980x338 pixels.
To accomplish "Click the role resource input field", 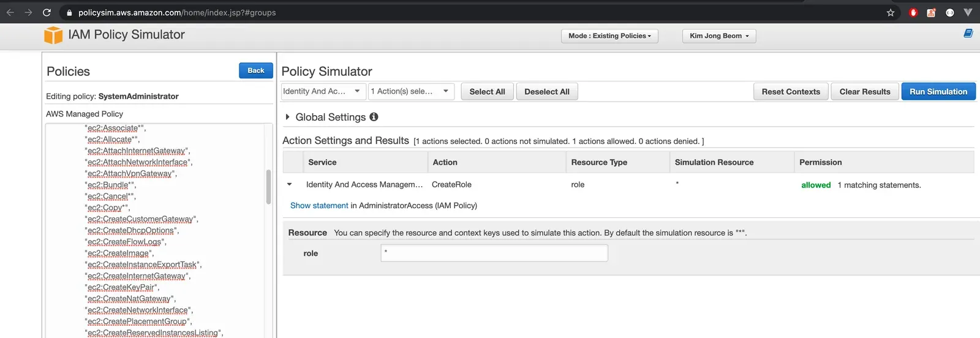I will (x=494, y=253).
